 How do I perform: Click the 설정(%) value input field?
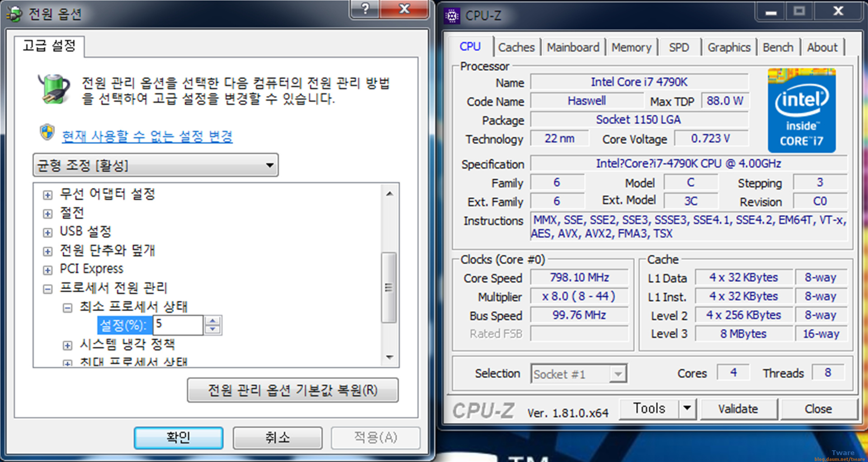(178, 325)
